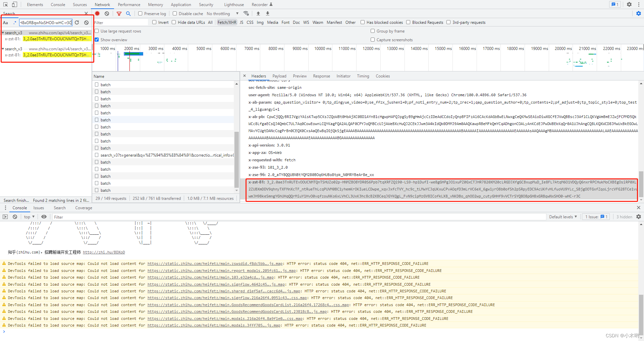Screen dimensions: 644x341
Task: Check the Invert filter option
Action: pos(154,22)
